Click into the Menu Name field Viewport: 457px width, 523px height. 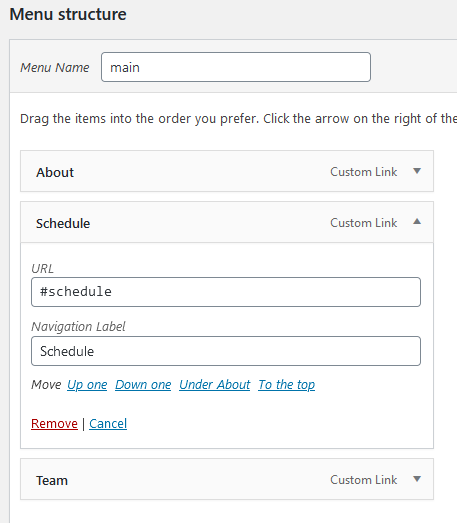click(x=236, y=67)
